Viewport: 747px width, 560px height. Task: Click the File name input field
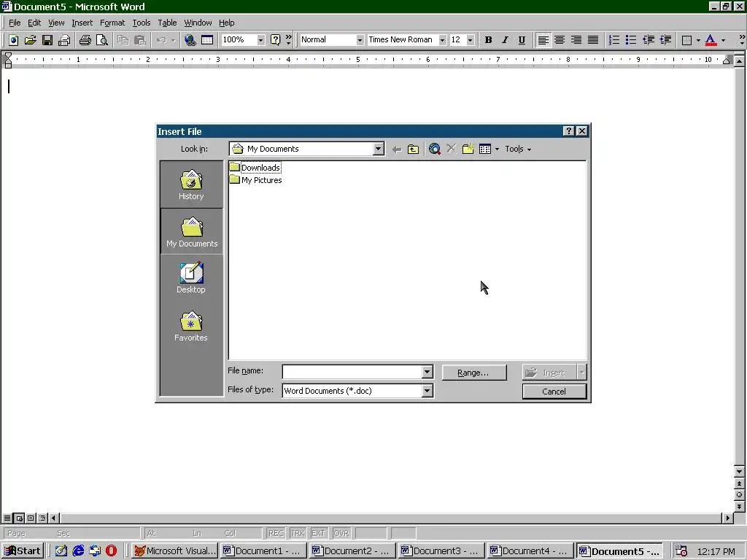tap(352, 371)
